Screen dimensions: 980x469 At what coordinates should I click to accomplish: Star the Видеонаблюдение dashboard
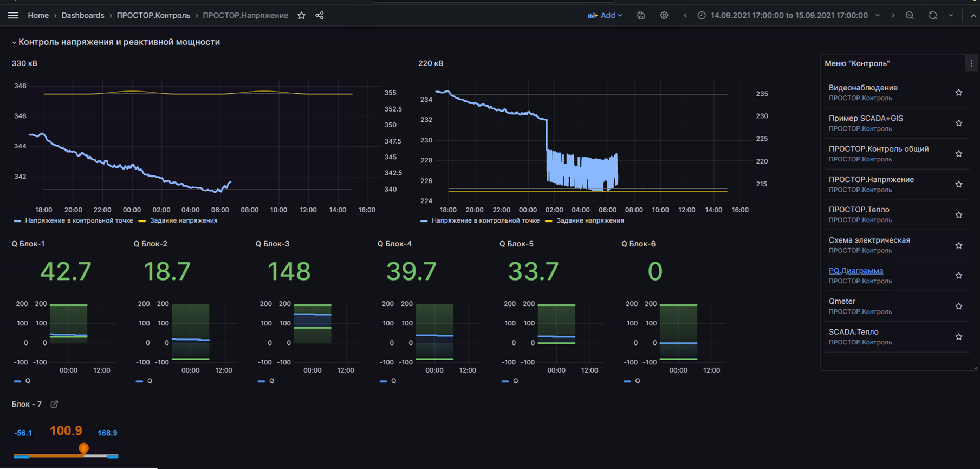(x=958, y=93)
